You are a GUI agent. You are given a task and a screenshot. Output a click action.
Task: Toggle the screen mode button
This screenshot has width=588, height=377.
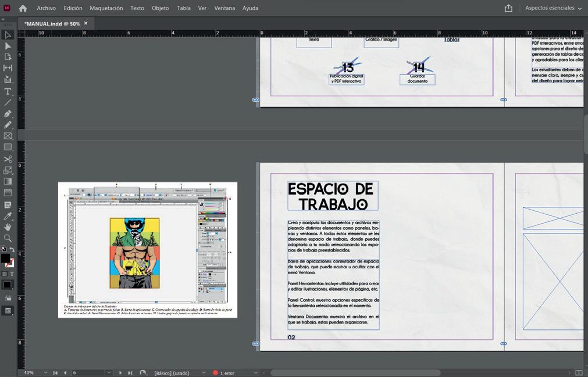[8, 311]
